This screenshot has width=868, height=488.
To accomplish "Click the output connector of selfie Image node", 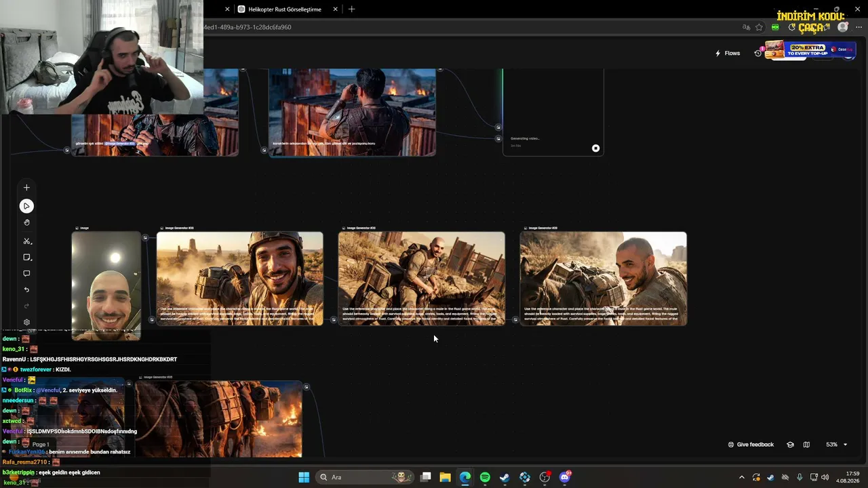I will [x=145, y=238].
